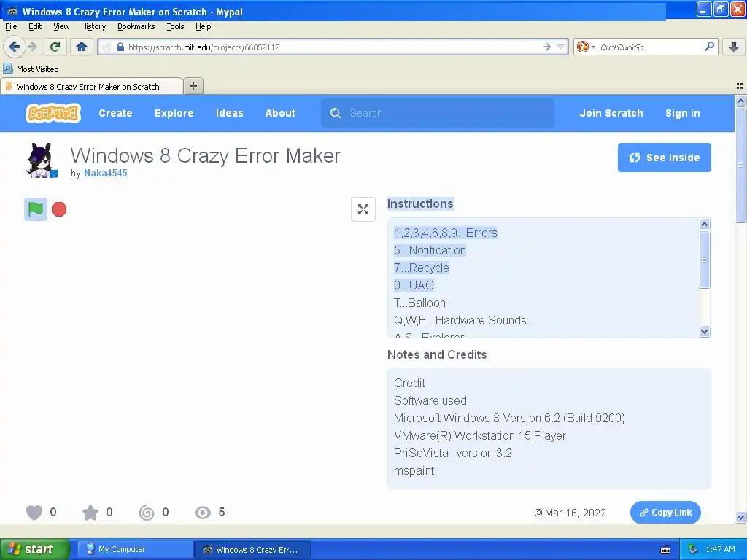Open the DuckDuckGo search engine selector

coord(586,47)
